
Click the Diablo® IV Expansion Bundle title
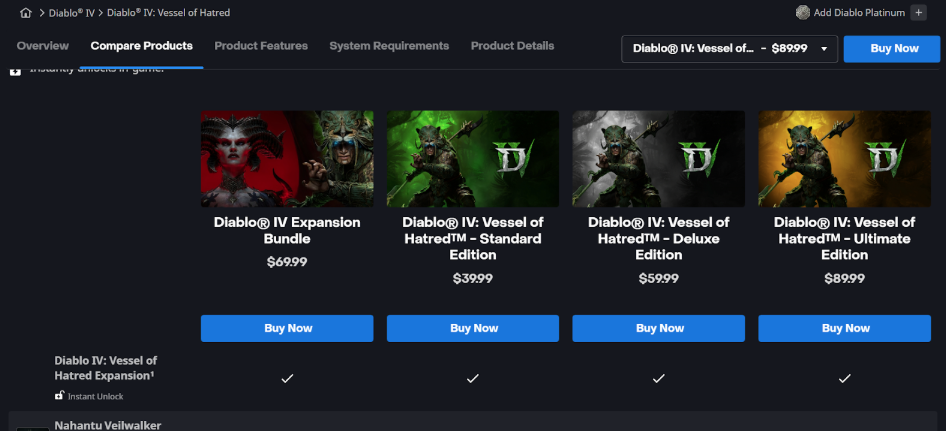[x=287, y=231]
